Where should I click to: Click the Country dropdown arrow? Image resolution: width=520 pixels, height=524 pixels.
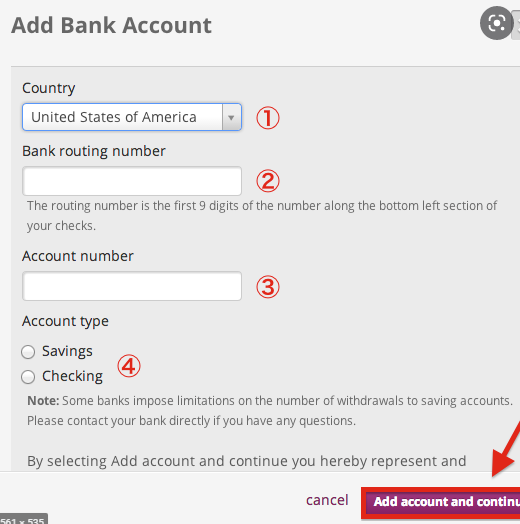point(231,117)
